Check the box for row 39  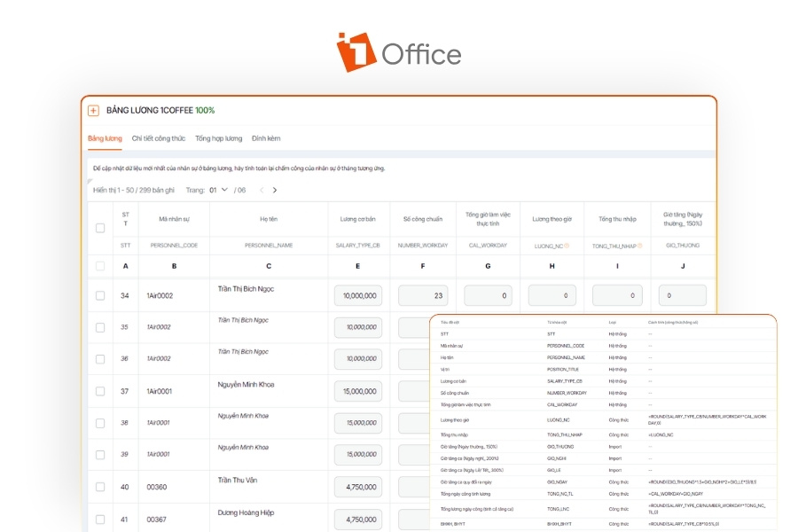coord(100,455)
